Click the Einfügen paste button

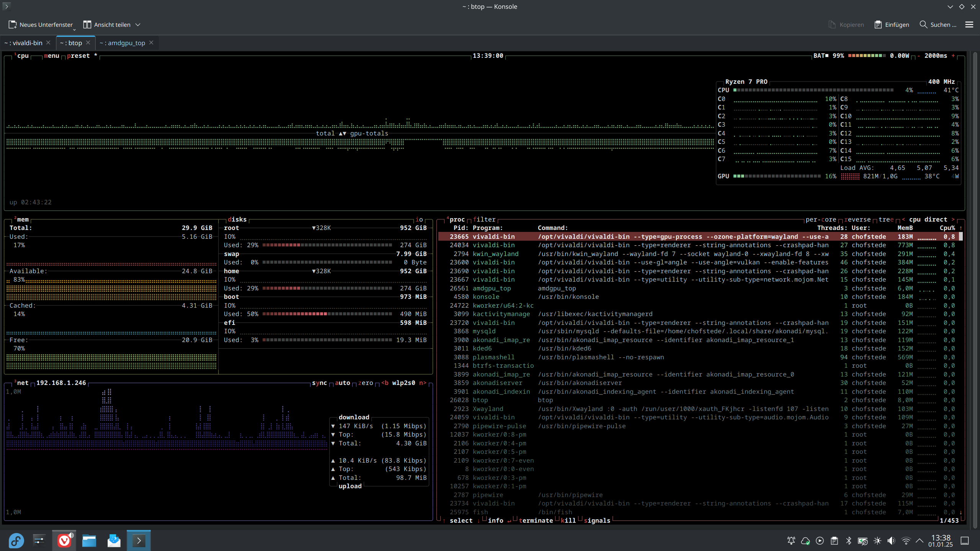point(892,24)
